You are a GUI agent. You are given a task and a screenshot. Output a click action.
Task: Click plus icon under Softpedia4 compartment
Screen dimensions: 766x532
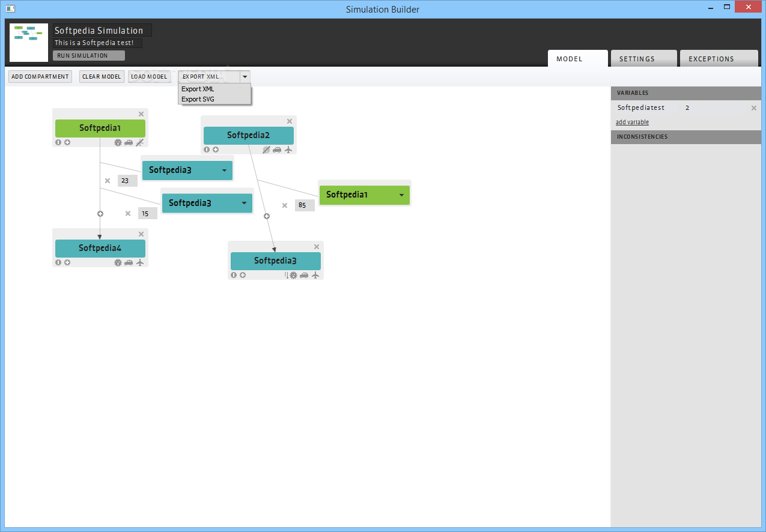click(x=67, y=262)
